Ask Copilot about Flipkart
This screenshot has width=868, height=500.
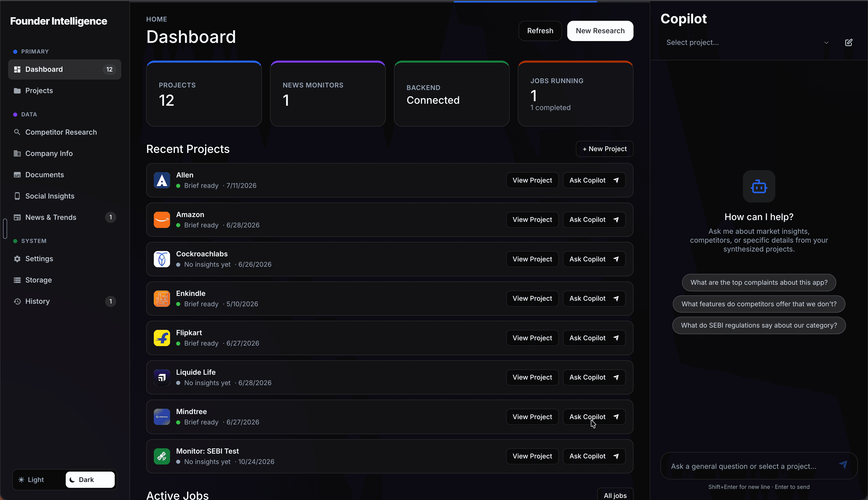pyautogui.click(x=594, y=338)
